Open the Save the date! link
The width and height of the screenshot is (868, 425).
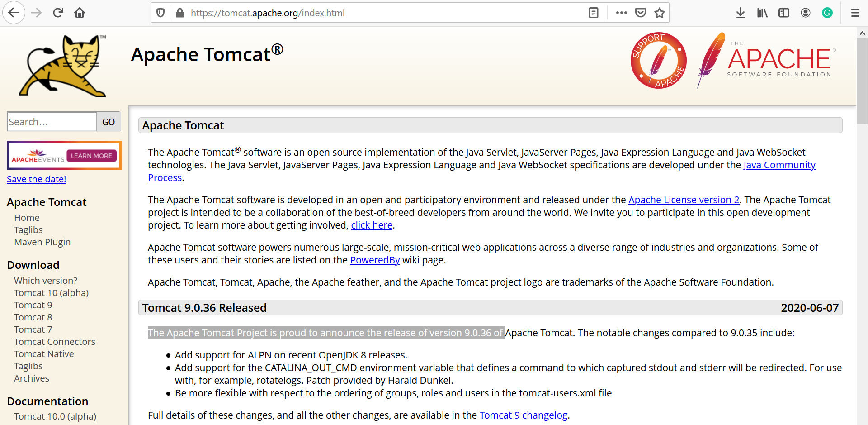click(37, 179)
